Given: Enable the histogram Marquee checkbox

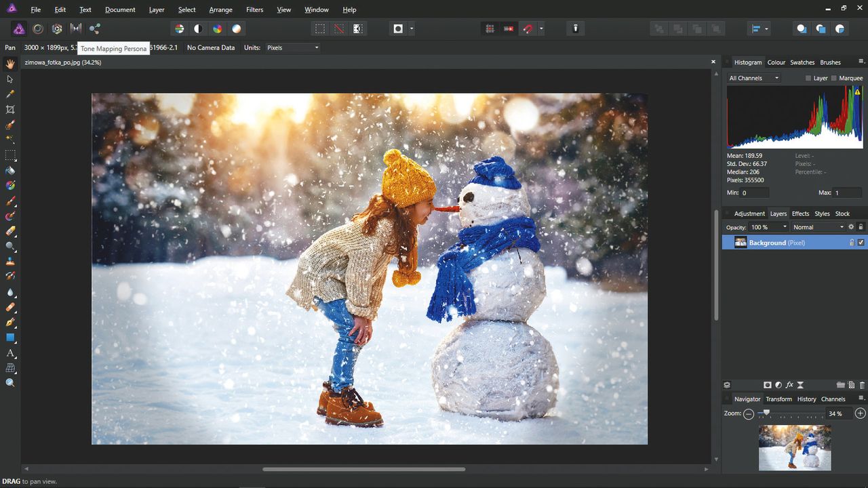Looking at the screenshot, I should point(834,78).
